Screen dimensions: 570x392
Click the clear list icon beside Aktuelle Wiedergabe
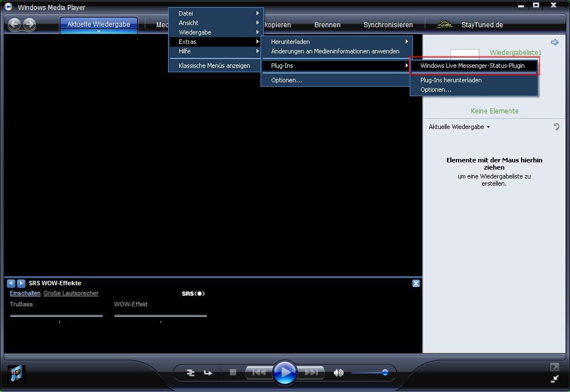tap(556, 127)
